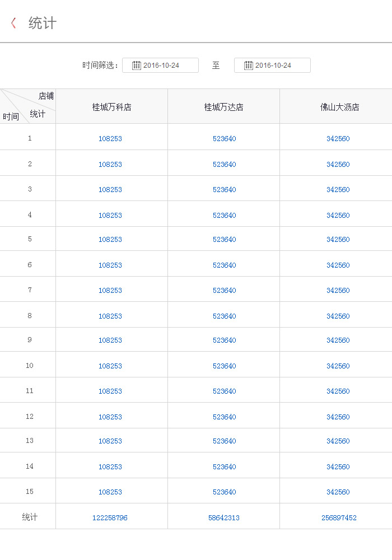The width and height of the screenshot is (392, 560).
Task: Open the total 256897452 link
Action: click(339, 518)
